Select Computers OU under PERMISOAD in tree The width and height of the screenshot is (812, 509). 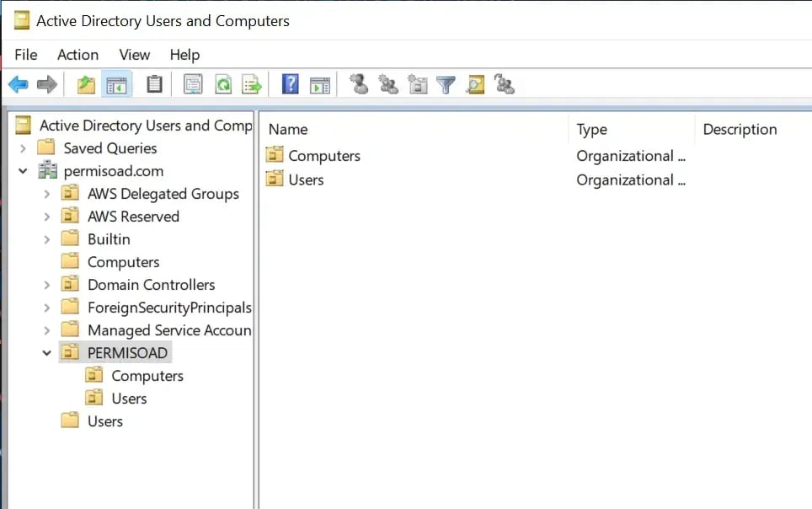click(147, 376)
